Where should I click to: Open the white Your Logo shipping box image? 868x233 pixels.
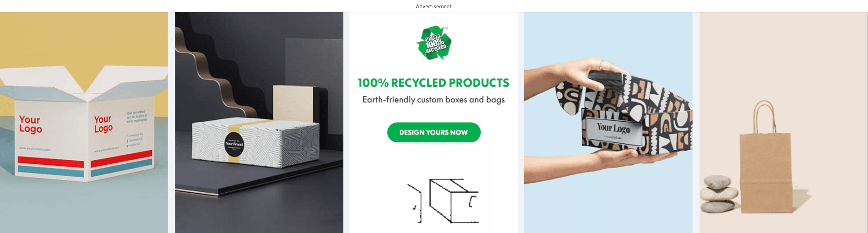84,122
